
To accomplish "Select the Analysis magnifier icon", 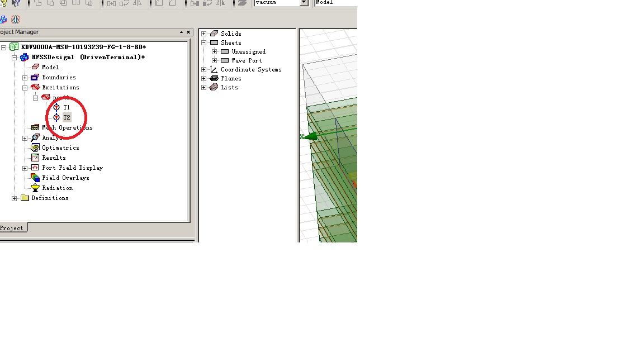I will point(35,137).
